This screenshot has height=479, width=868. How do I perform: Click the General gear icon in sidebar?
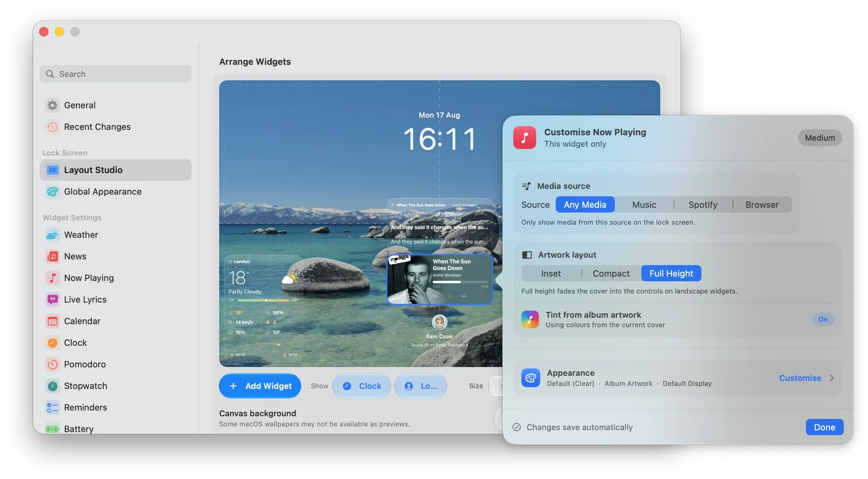pyautogui.click(x=52, y=105)
